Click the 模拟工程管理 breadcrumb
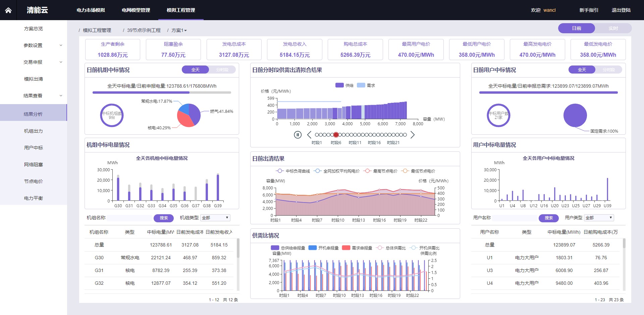 pyautogui.click(x=97, y=30)
